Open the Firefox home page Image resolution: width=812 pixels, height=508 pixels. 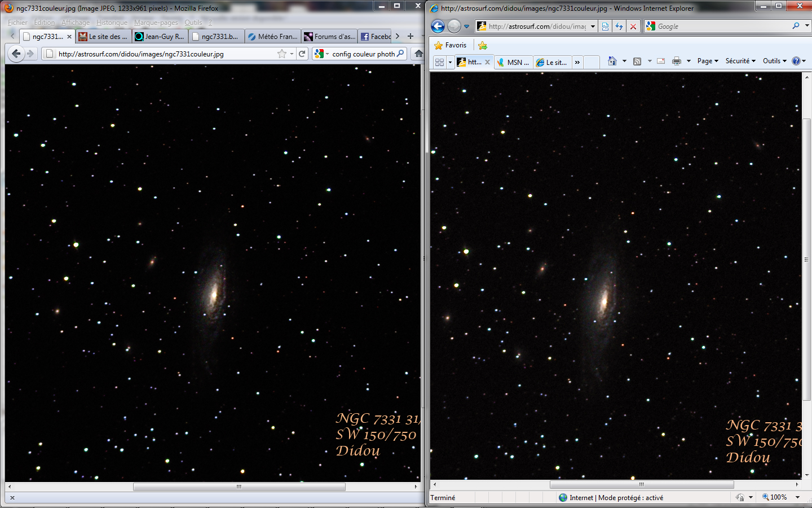click(x=418, y=54)
